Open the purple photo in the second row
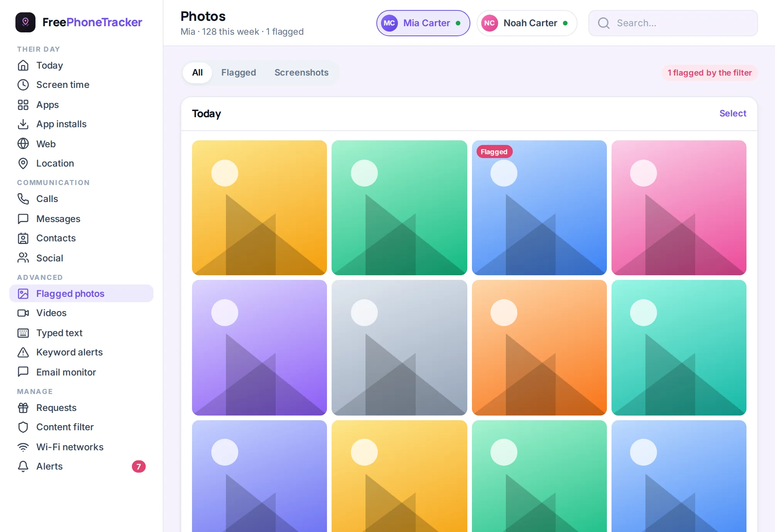775x532 pixels. [259, 348]
